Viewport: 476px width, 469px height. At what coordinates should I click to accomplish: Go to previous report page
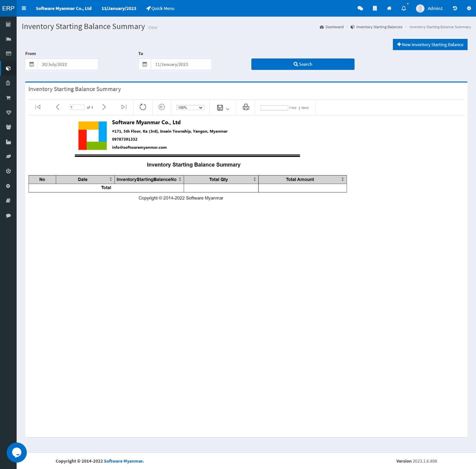[x=58, y=107]
